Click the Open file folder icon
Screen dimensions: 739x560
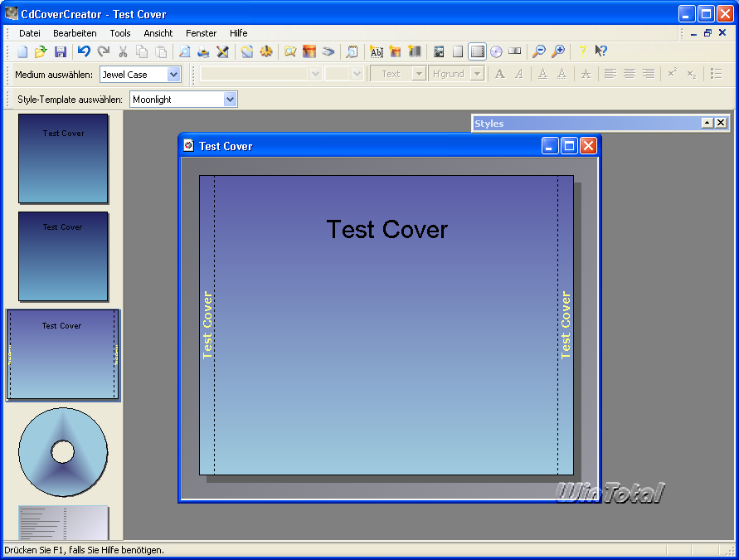point(41,51)
